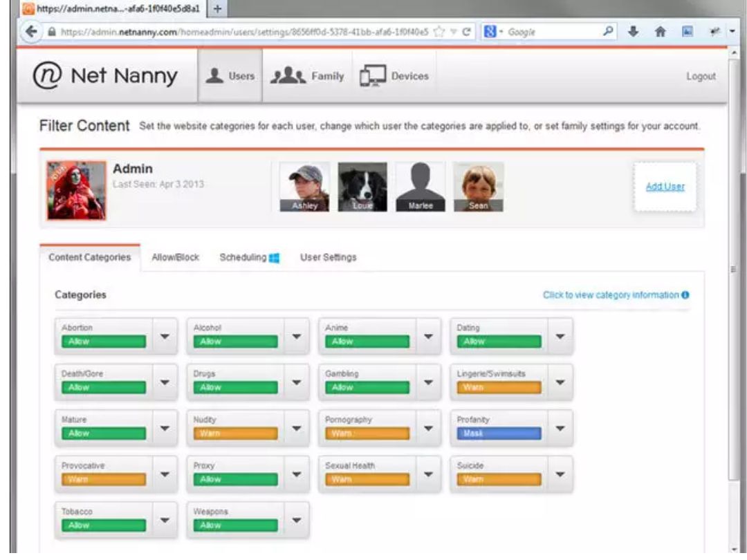Click the browser URL address bar
Screen dimensions: 747x560
(x=243, y=32)
